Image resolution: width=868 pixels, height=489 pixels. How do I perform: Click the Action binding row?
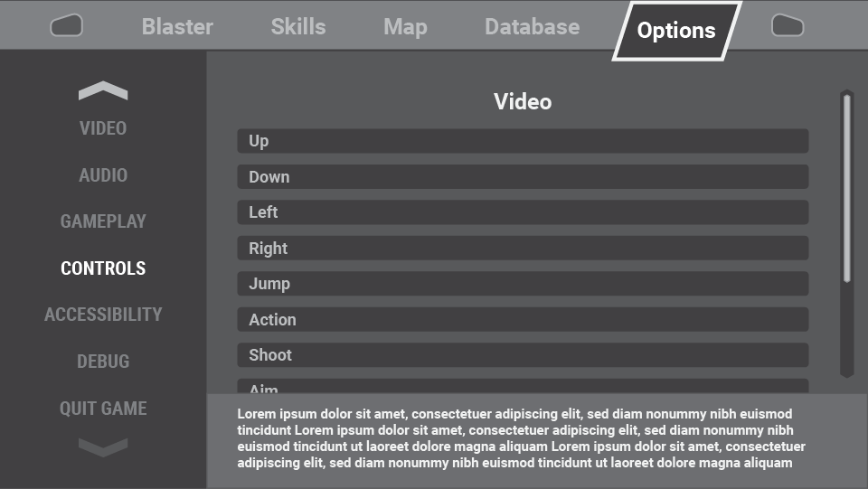523,320
